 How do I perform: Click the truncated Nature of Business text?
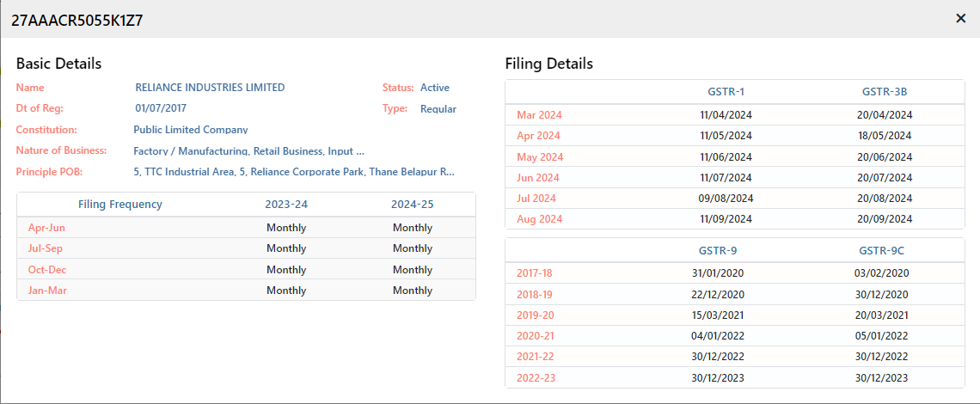tap(248, 150)
